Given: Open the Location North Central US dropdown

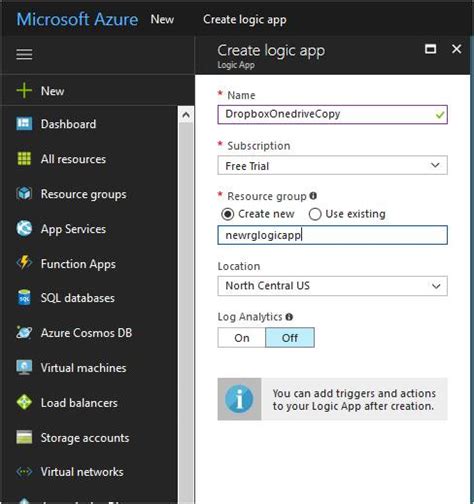Looking at the screenshot, I should coord(332,286).
